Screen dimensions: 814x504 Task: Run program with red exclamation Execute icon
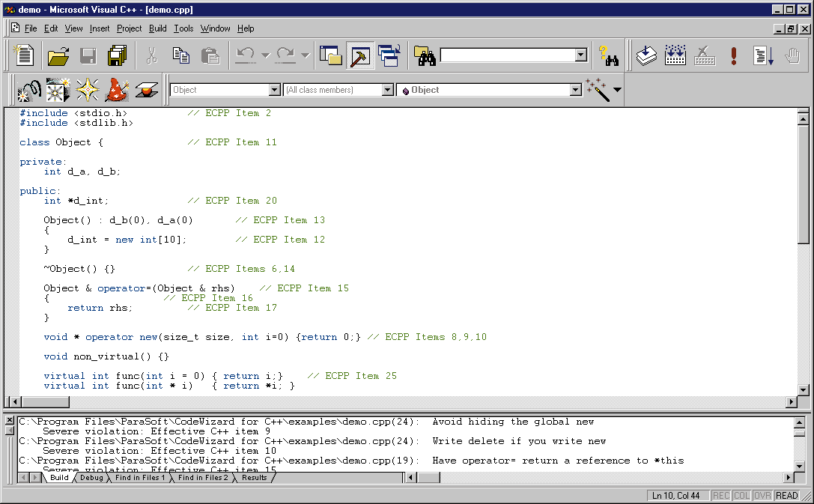coord(734,56)
